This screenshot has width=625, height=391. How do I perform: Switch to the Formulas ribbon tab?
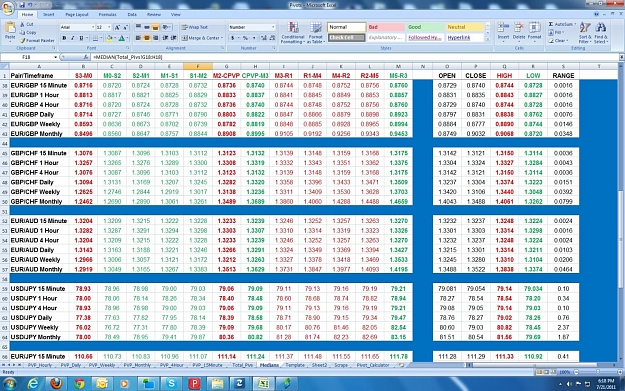[108, 14]
